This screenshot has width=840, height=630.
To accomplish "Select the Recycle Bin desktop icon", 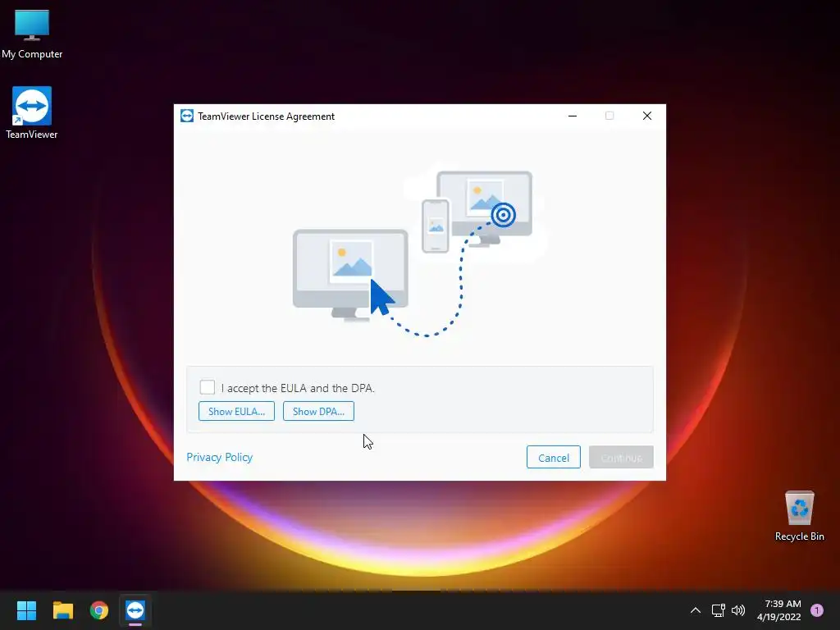I will [799, 516].
